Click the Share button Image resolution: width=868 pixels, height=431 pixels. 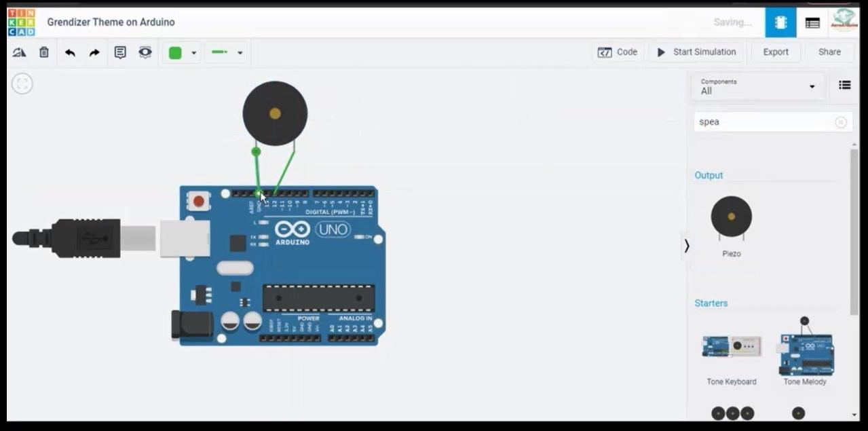[x=829, y=52]
